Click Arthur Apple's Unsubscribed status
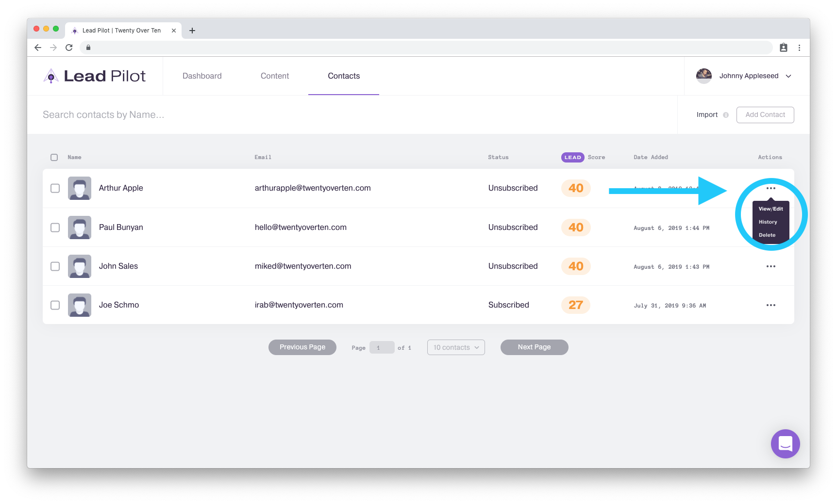 513,188
